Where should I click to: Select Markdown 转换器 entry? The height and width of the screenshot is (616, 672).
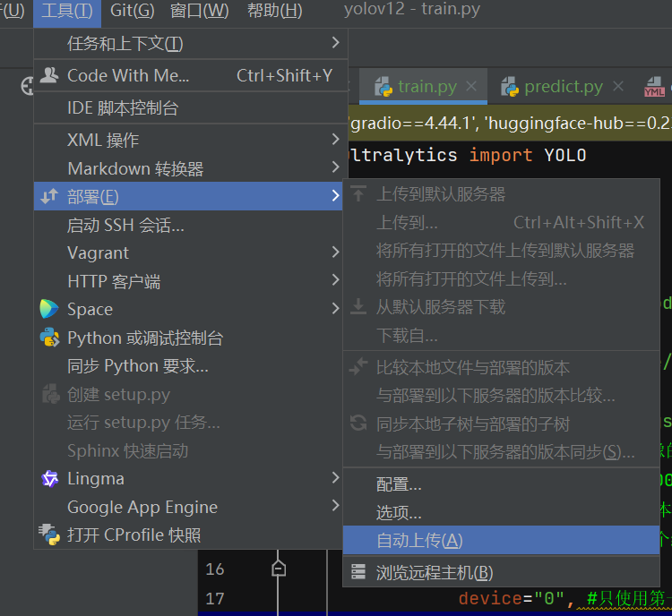click(191, 168)
